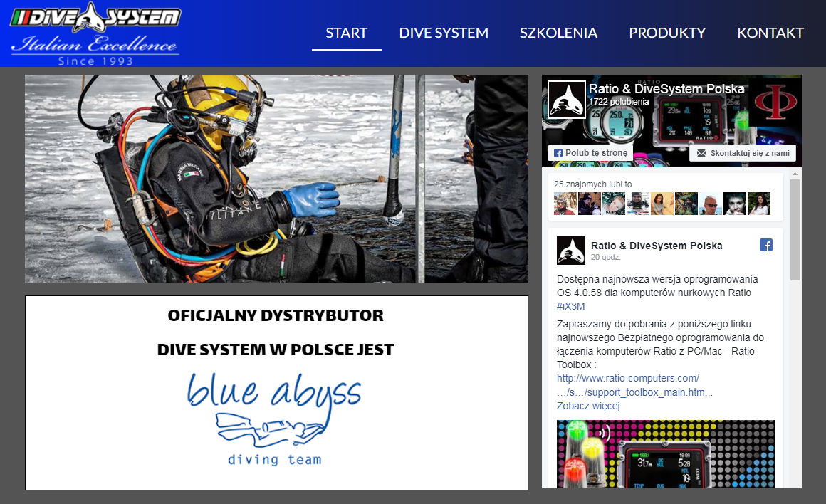
Task: Click the envelope icon in "Skontaktuj się z nami"
Action: (701, 152)
